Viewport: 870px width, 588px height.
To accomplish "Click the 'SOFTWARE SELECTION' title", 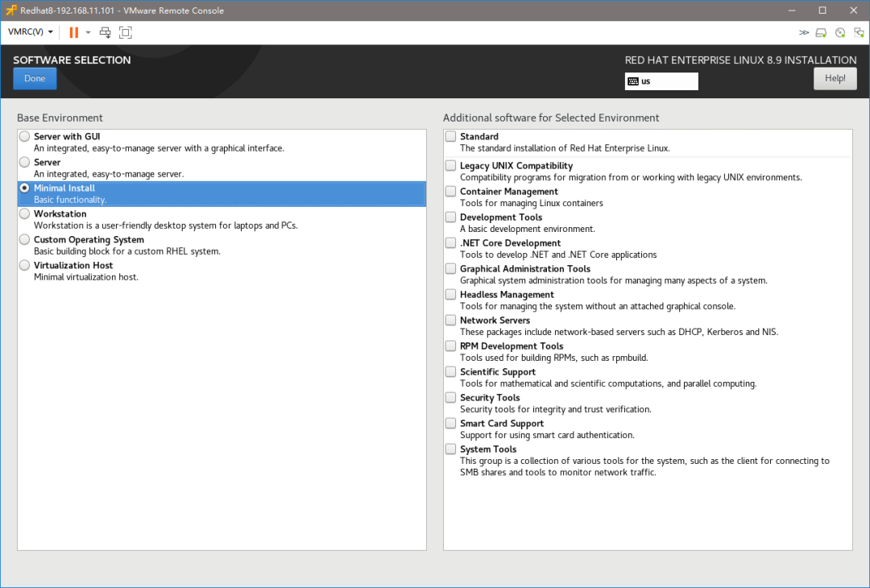I will click(72, 60).
